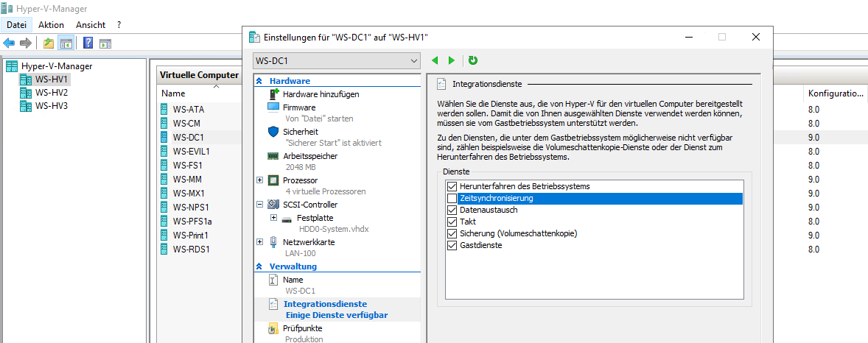
Task: Open the WS-DC1 virtual machine dropdown
Action: [337, 60]
